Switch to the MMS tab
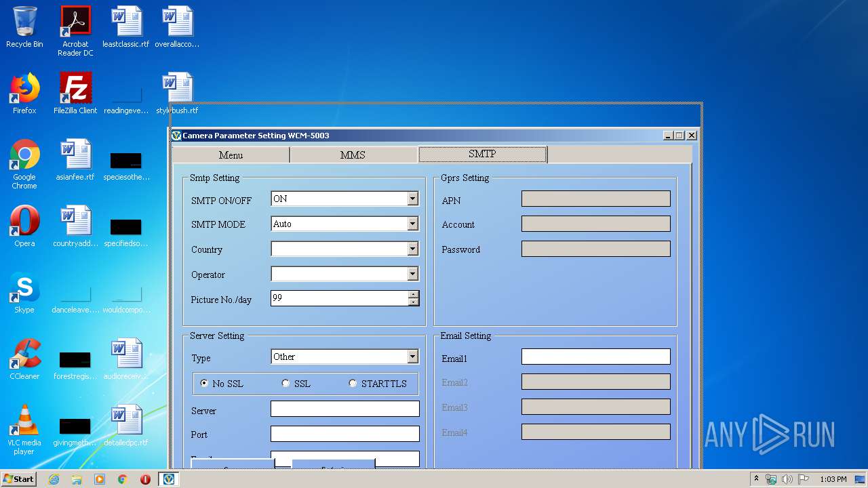This screenshot has height=488, width=868. tap(353, 155)
